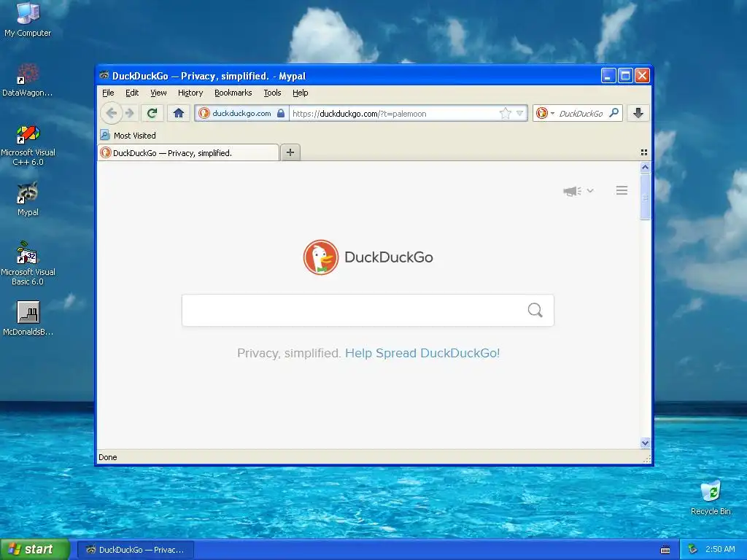Expand the chevron next to the megaphone
Screen dimensions: 747x560
(590, 190)
